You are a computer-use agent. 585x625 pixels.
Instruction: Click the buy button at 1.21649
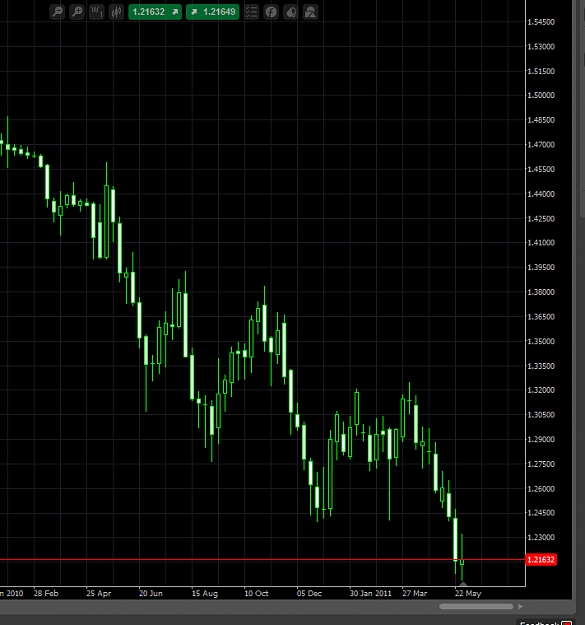212,12
